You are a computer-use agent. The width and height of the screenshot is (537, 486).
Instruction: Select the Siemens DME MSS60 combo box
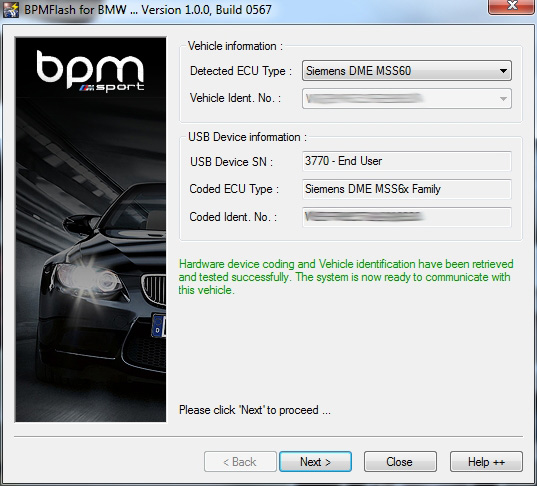click(x=407, y=71)
